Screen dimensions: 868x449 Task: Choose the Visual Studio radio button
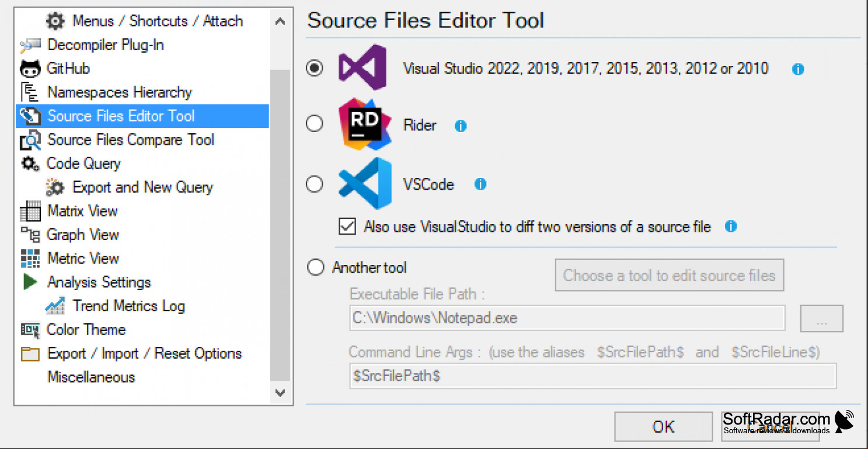(315, 68)
